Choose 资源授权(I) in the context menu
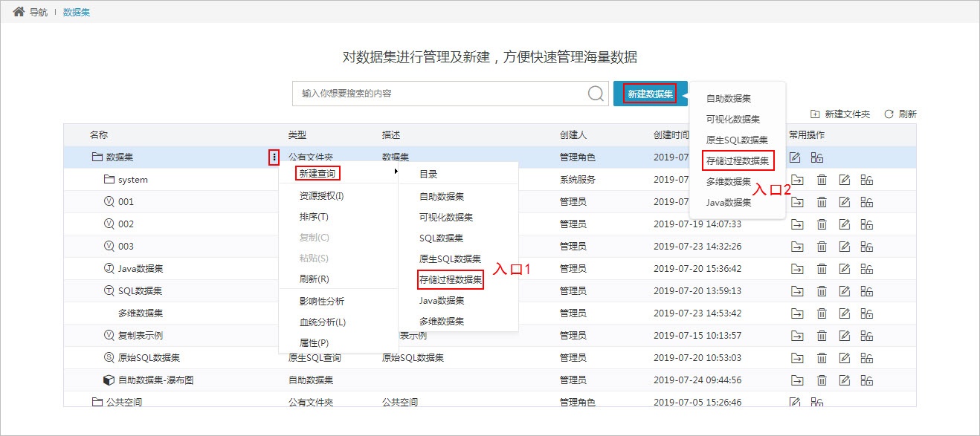Image resolution: width=980 pixels, height=436 pixels. click(x=321, y=196)
